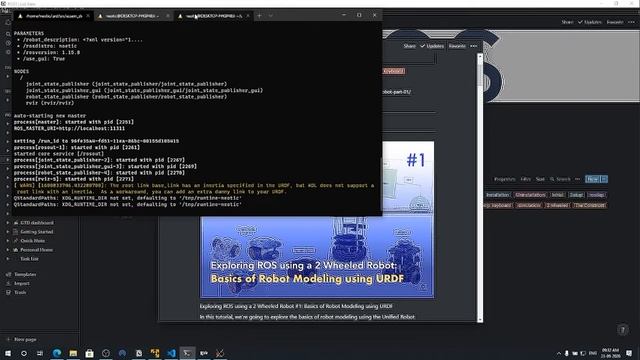The width and height of the screenshot is (640, 360).
Task: Select the third terminal tab
Action: point(214,16)
